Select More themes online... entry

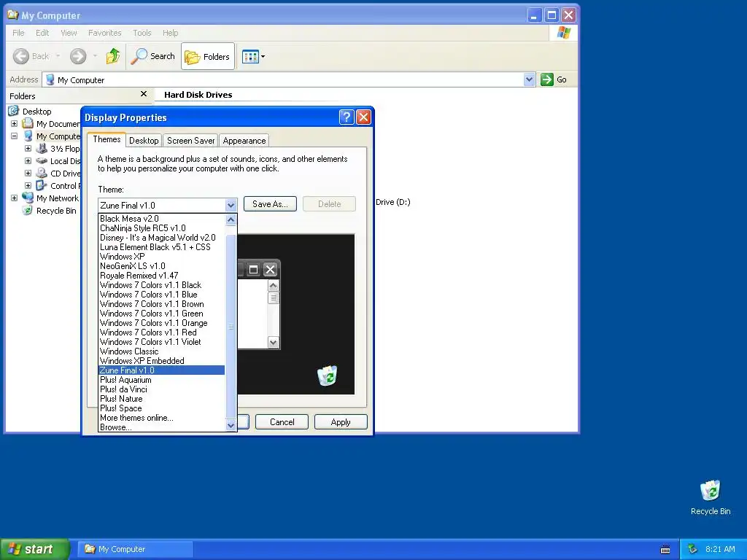click(x=161, y=418)
